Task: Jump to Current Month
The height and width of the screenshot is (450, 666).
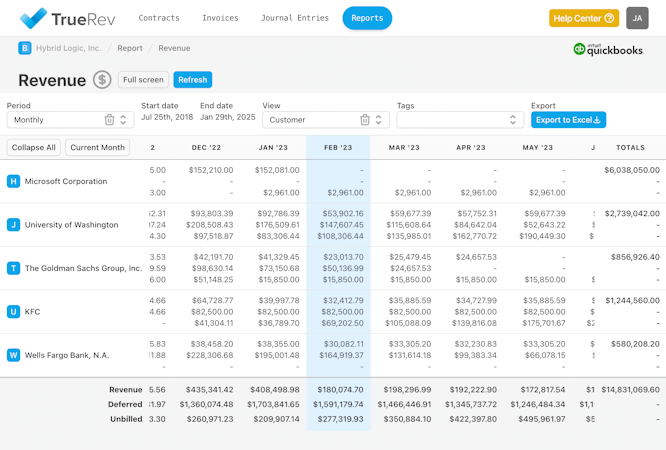Action: coord(97,147)
